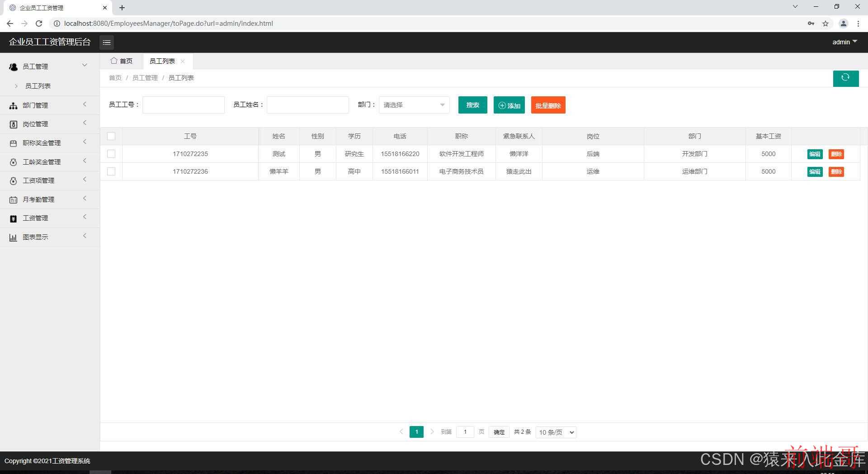The height and width of the screenshot is (474, 868).
Task: Click page number 1 in pagination
Action: tap(416, 432)
